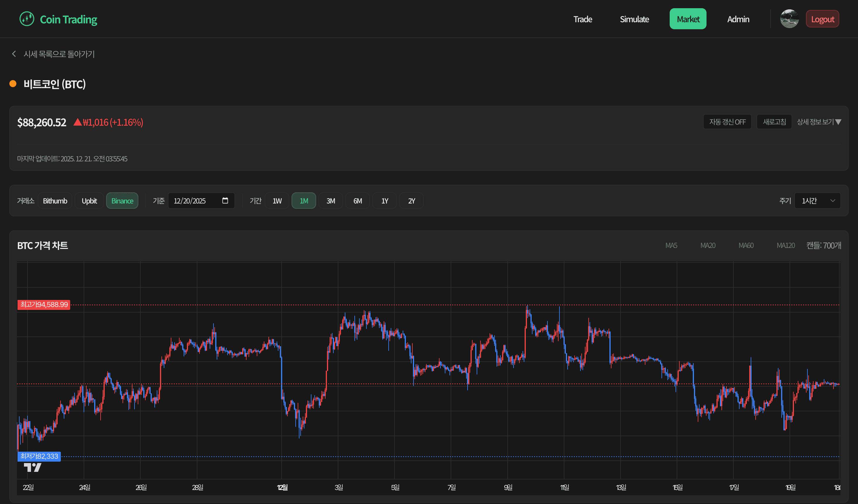Screen dimensions: 858x504
Task: Select the 1W period
Action: pyautogui.click(x=277, y=201)
